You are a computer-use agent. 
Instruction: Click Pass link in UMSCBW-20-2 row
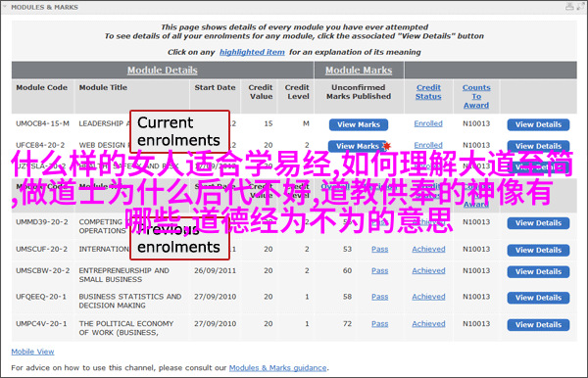click(380, 271)
